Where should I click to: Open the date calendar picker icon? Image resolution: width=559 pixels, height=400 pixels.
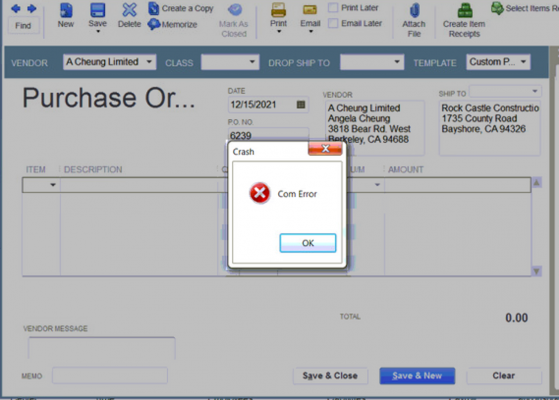tap(301, 104)
